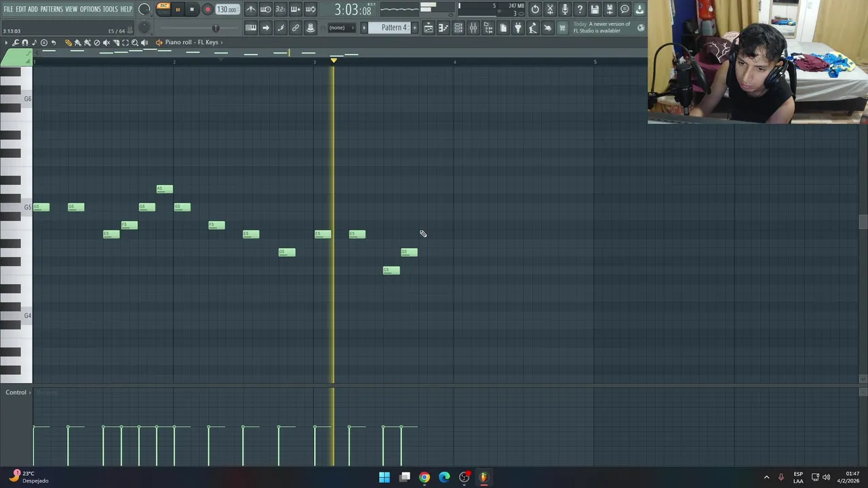Screen dimensions: 868x488
Task: Toggle the 3-2-1 recording countdown
Action: coord(280,9)
